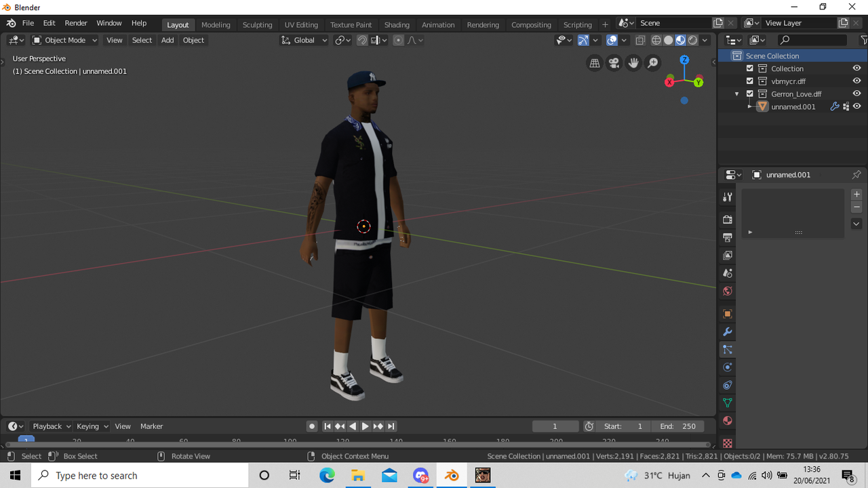
Task: Open Modifiers properties wrench tab
Action: tap(728, 331)
